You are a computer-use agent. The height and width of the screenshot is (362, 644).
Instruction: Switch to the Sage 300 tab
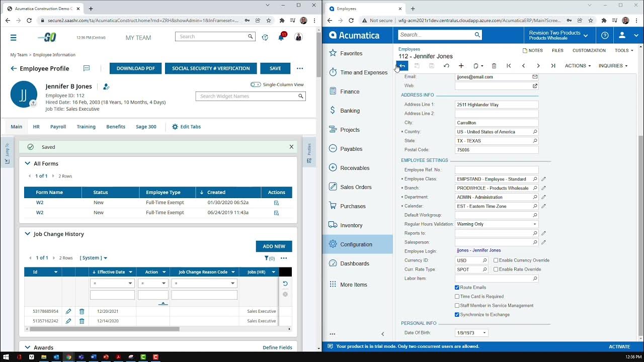click(146, 127)
